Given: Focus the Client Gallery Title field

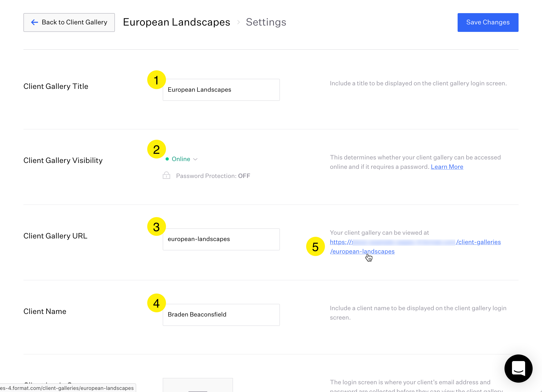Looking at the screenshot, I should [x=221, y=90].
